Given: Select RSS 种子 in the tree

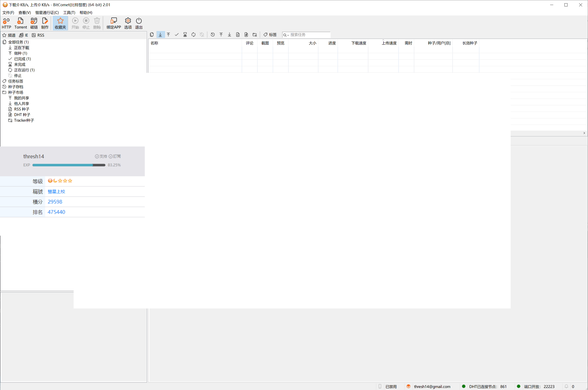Looking at the screenshot, I should coord(22,109).
